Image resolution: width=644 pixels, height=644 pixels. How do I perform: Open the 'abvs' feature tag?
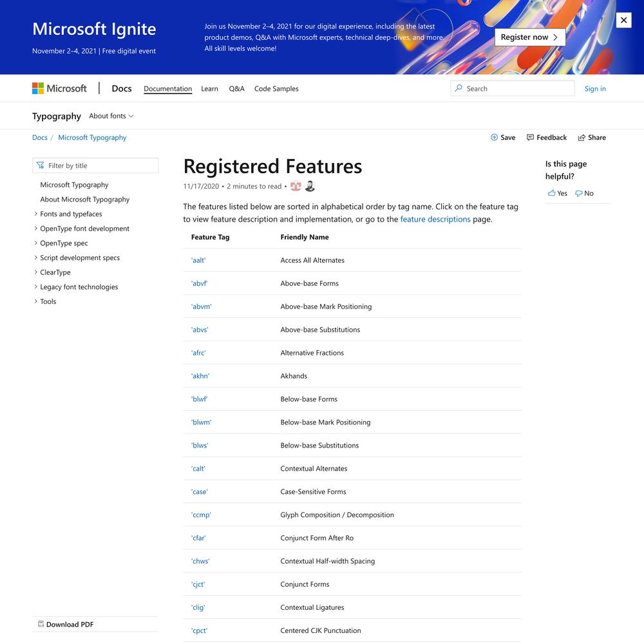tap(200, 330)
